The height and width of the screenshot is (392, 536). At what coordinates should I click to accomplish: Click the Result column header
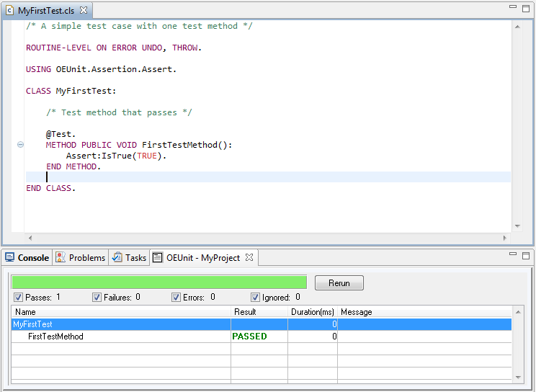click(x=259, y=312)
